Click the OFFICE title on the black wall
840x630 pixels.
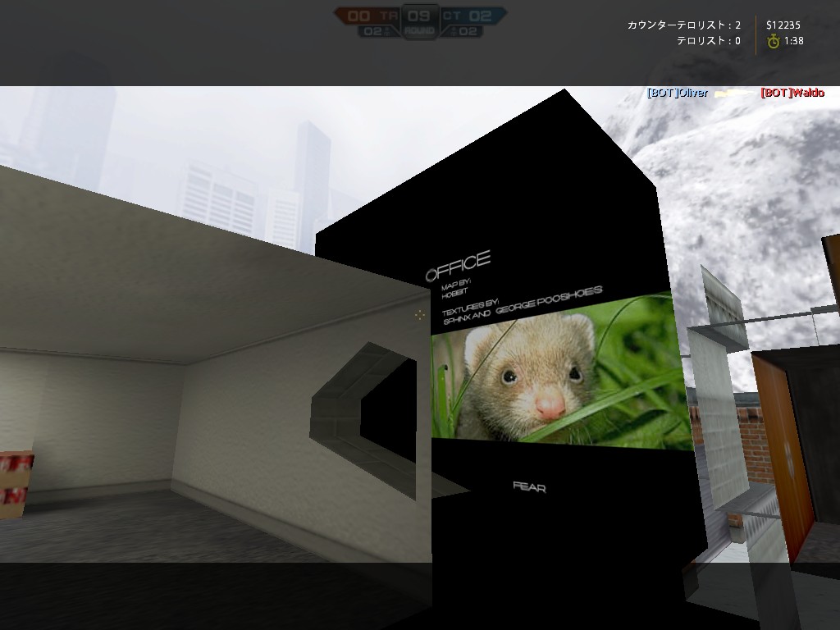[458, 266]
